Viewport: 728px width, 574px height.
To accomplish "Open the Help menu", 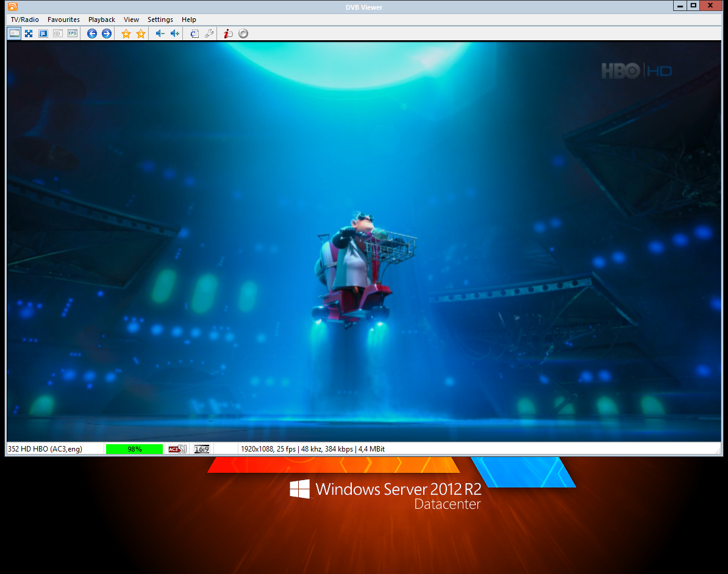I will (188, 19).
